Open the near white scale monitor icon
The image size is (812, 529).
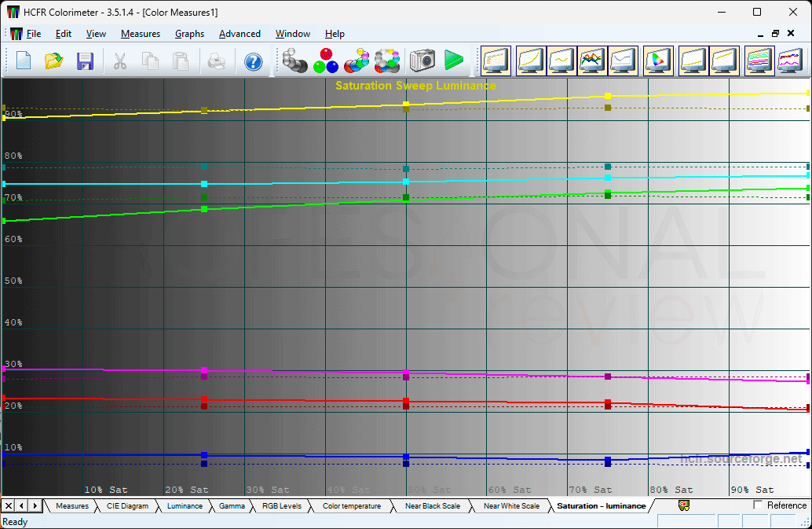pyautogui.click(x=723, y=61)
